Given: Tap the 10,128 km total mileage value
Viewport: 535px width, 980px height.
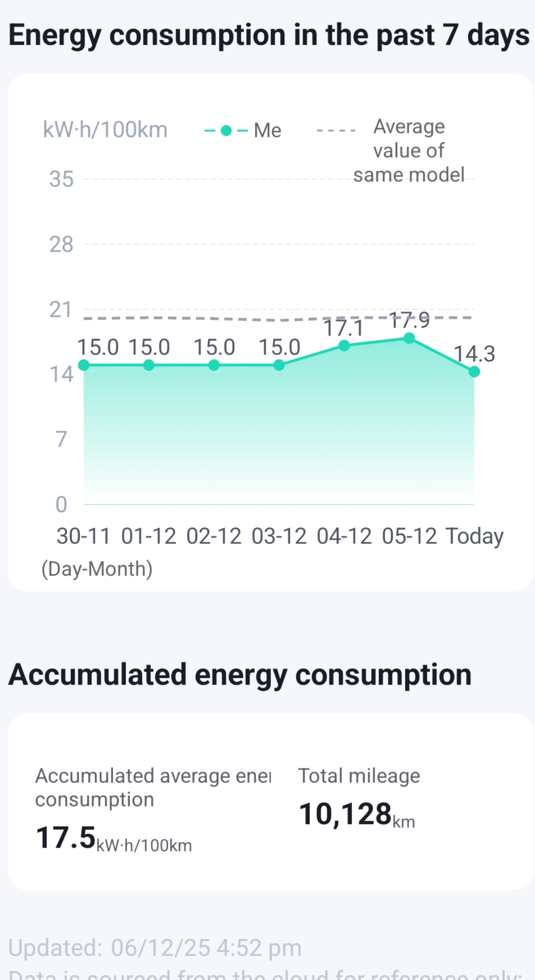Looking at the screenshot, I should coord(346,814).
